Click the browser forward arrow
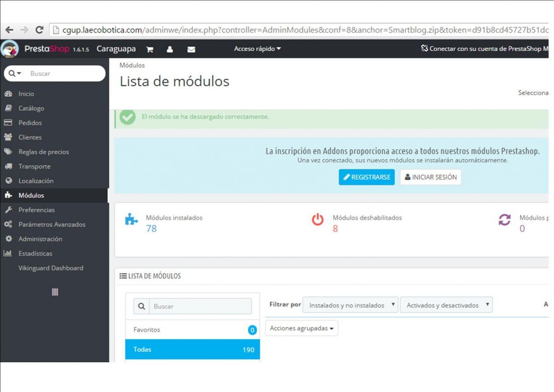The height and width of the screenshot is (392, 554). click(24, 30)
